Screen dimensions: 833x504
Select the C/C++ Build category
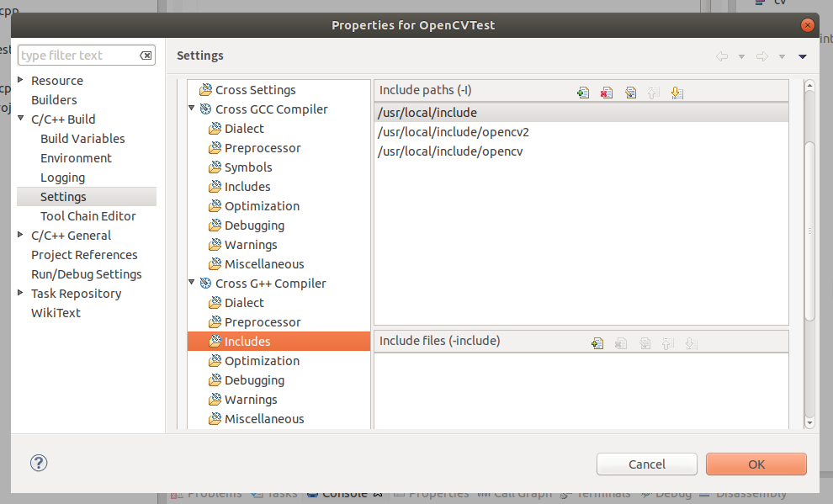(63, 119)
